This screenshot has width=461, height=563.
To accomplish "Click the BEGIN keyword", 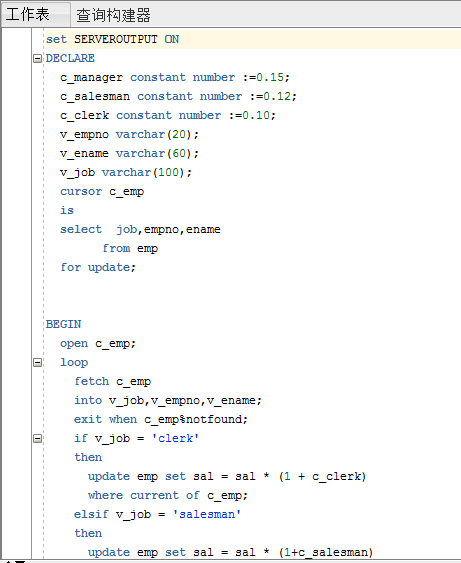I will [64, 324].
